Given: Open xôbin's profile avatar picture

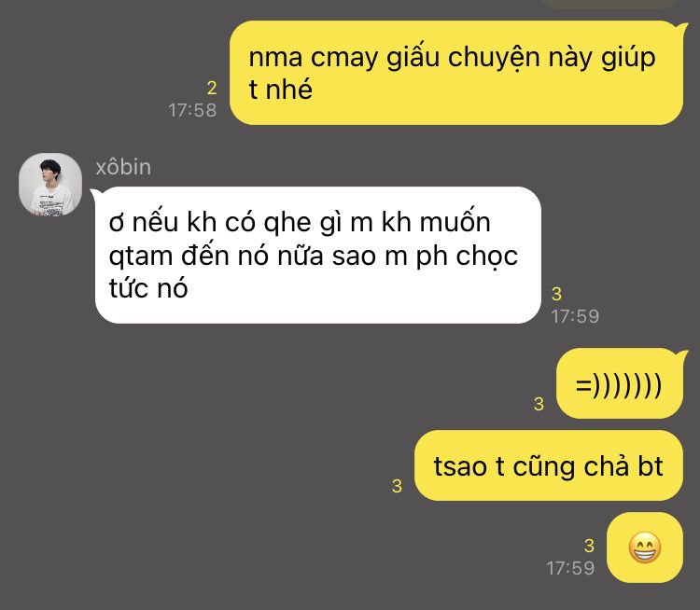Looking at the screenshot, I should (50, 185).
